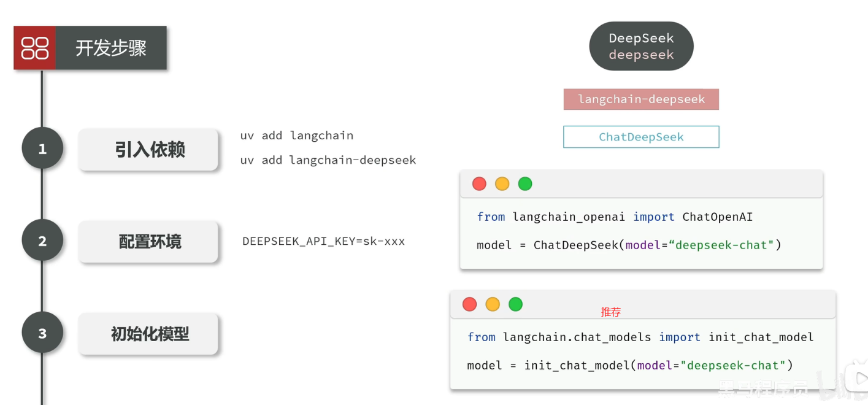Click the dark DeepSeek pill badge
The height and width of the screenshot is (405, 868).
641,47
